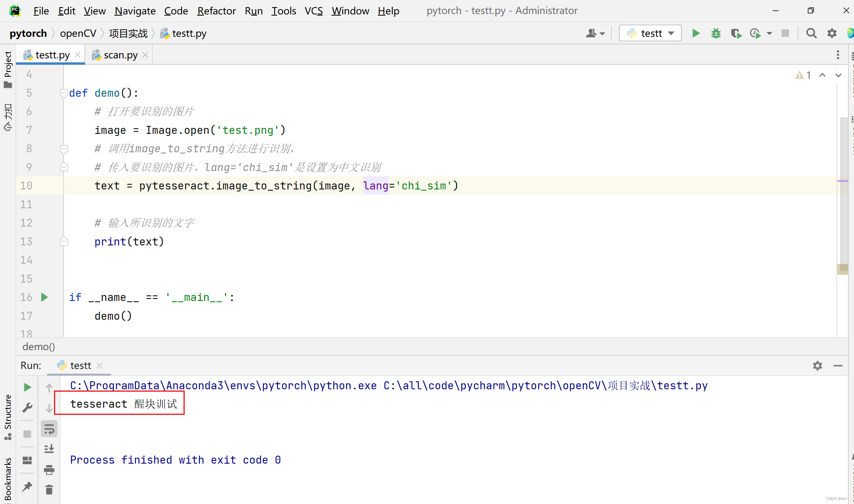Open the File menu
Viewport: 854px width, 504px height.
click(x=41, y=11)
